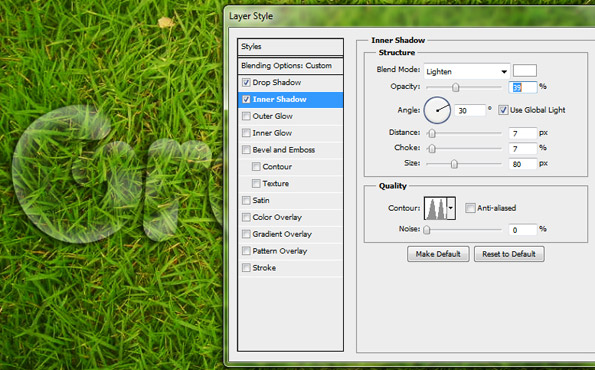Select the Color Overlay style label
595x370 pixels.
[277, 217]
